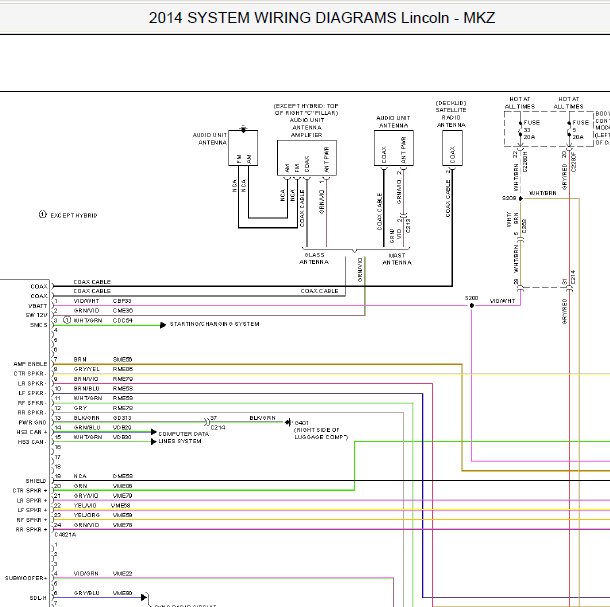This screenshot has height=607, width=610.
Task: Click 'HOT AT ALL TIMES' above fuse 5
Action: coord(568,103)
